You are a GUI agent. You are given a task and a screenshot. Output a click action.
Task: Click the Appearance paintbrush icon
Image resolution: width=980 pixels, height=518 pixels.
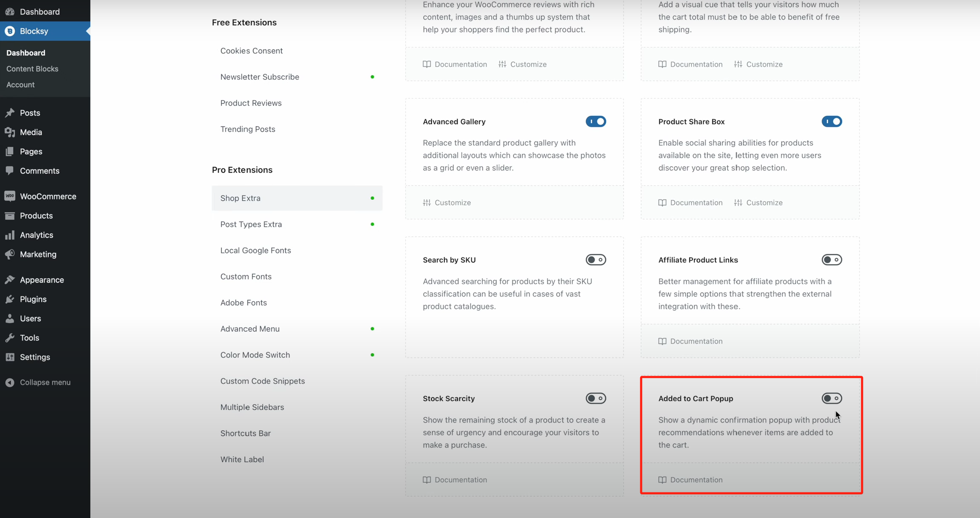point(10,280)
